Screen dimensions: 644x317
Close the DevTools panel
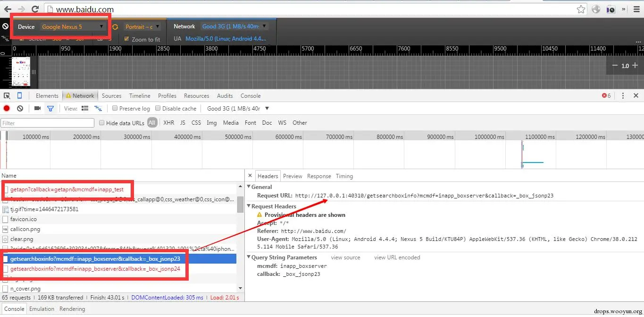pos(636,95)
